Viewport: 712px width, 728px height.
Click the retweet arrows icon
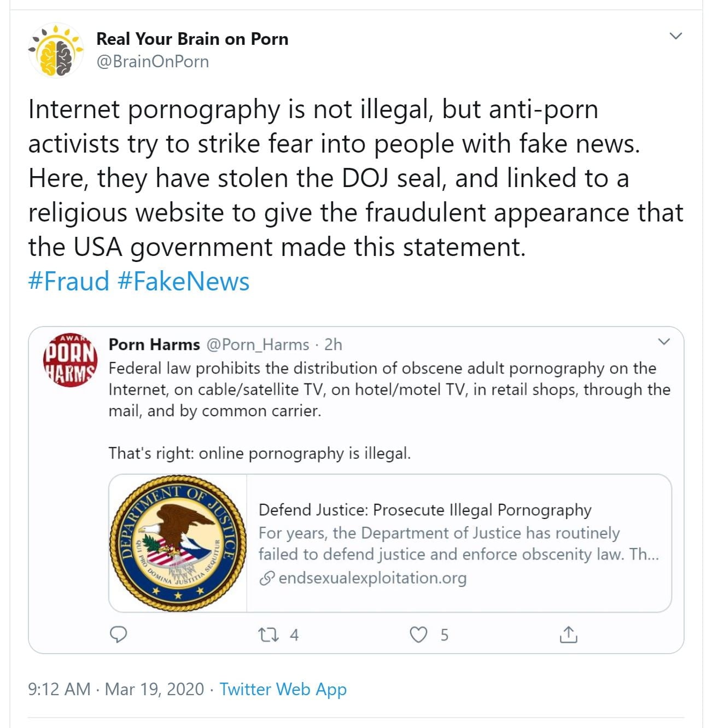click(x=269, y=635)
